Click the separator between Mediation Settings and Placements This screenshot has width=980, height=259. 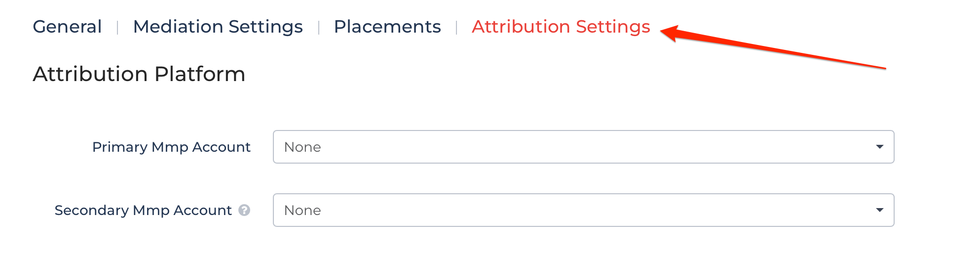(319, 28)
